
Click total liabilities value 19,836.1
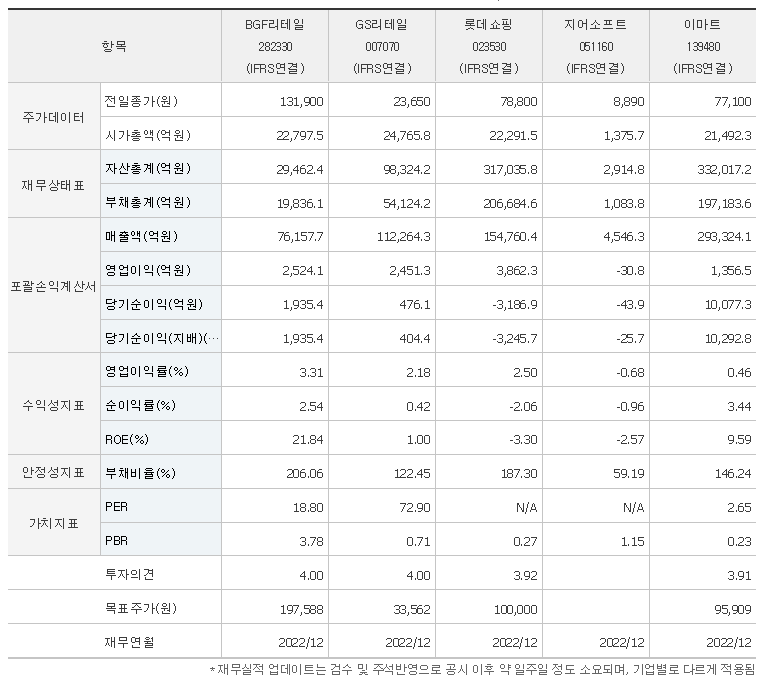[300, 203]
